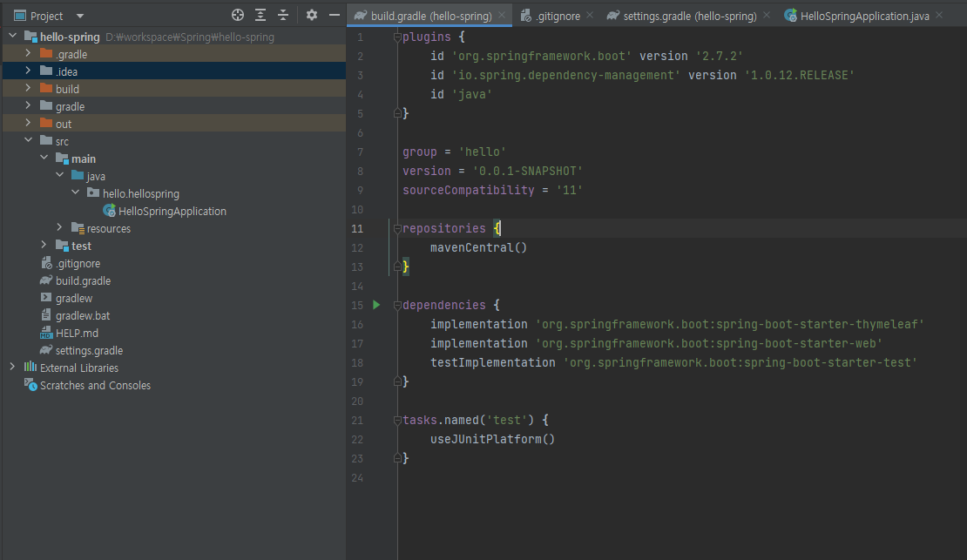Select the blue java source root icon
Viewport: 967px width, 560px height.
coord(78,175)
